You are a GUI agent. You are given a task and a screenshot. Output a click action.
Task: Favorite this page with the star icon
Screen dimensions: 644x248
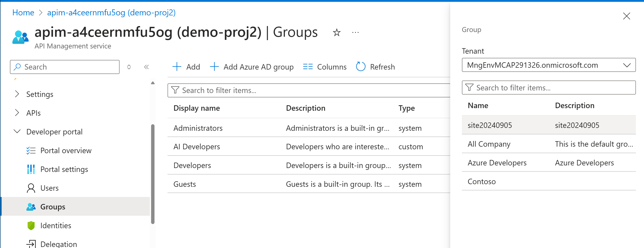point(337,33)
